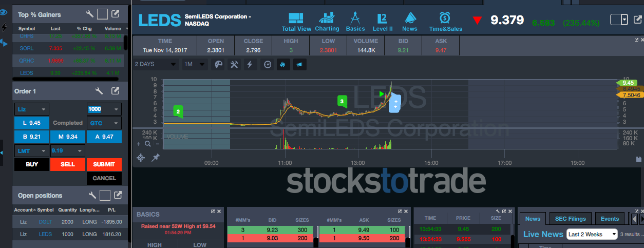Open Time&Sales module

tap(445, 22)
